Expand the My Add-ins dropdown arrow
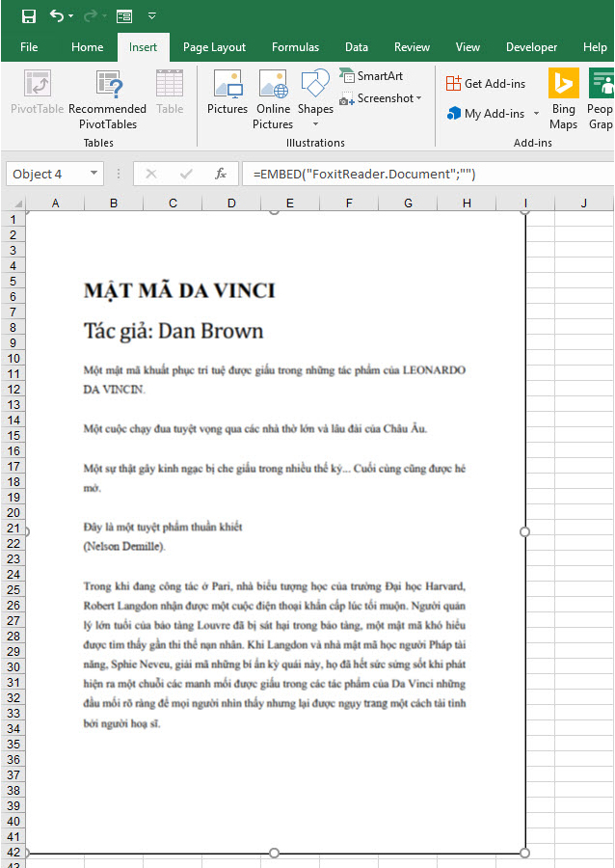The height and width of the screenshot is (868, 615). click(536, 114)
